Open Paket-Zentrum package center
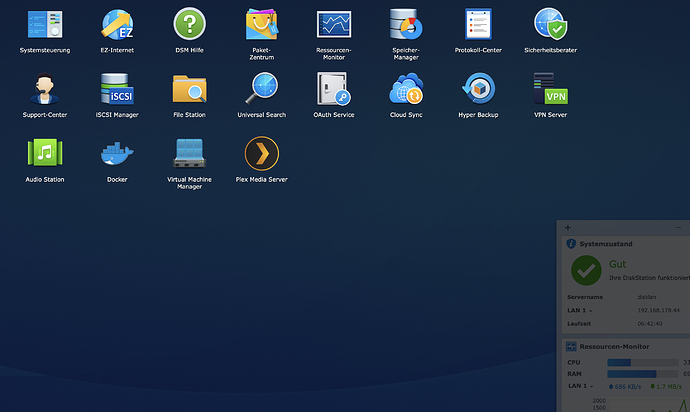Viewport: 690px width, 412px height. [261, 25]
